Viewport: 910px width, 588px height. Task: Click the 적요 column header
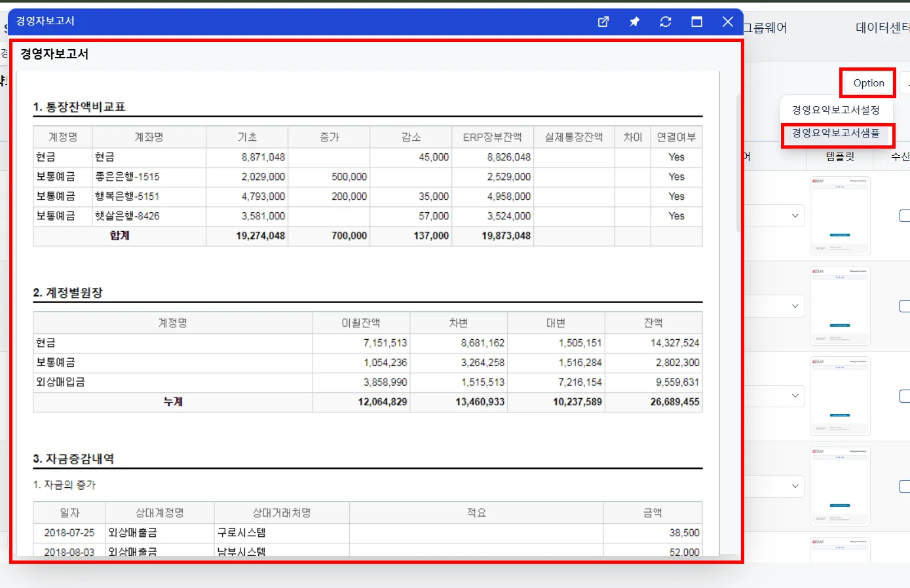pos(476,513)
